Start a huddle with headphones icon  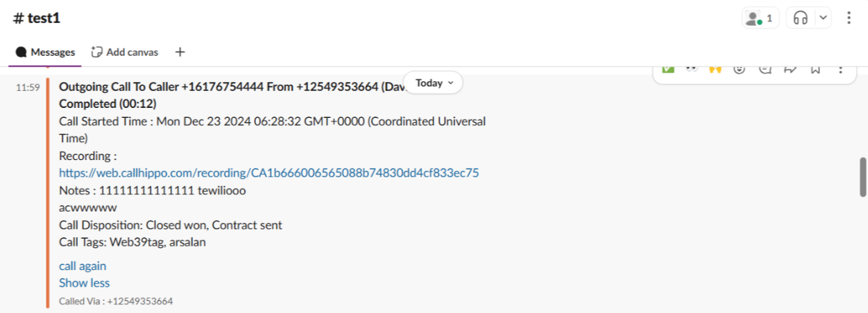click(801, 18)
